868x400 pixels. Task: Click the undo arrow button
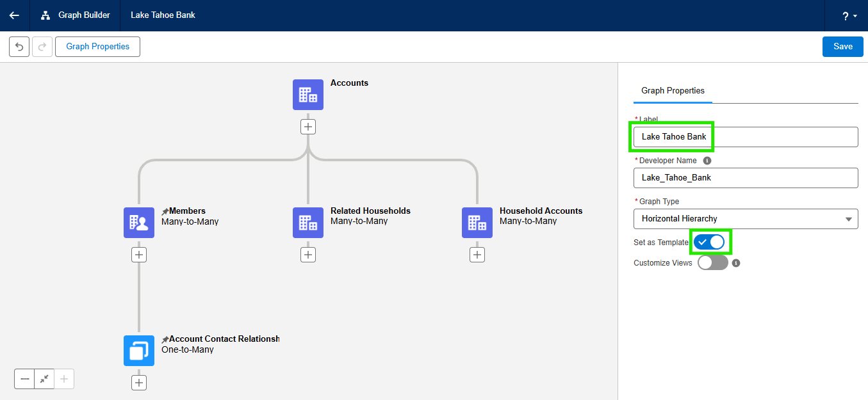[19, 47]
